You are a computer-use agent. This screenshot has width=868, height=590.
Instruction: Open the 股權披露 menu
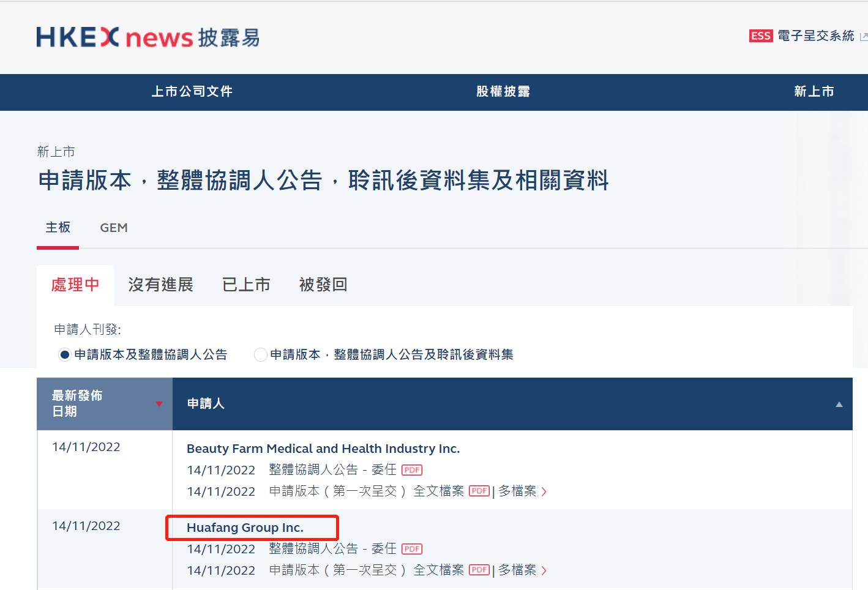coord(503,92)
